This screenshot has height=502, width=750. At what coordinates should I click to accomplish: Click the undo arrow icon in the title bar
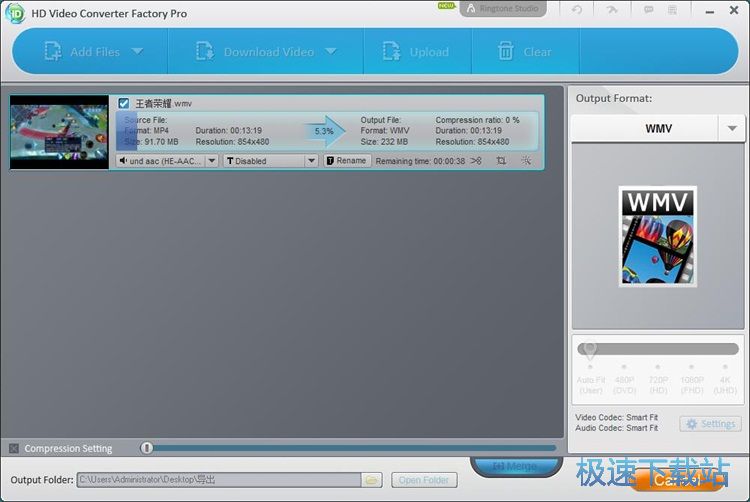pos(577,9)
